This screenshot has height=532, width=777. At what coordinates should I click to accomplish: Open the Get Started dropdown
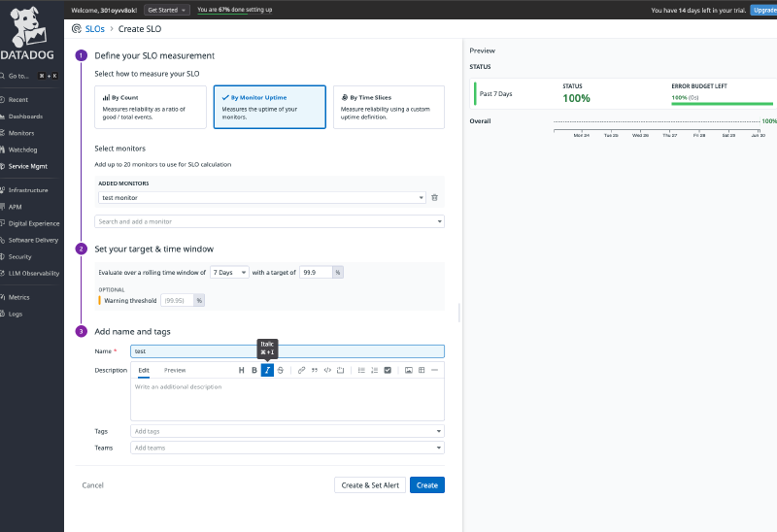[166, 10]
